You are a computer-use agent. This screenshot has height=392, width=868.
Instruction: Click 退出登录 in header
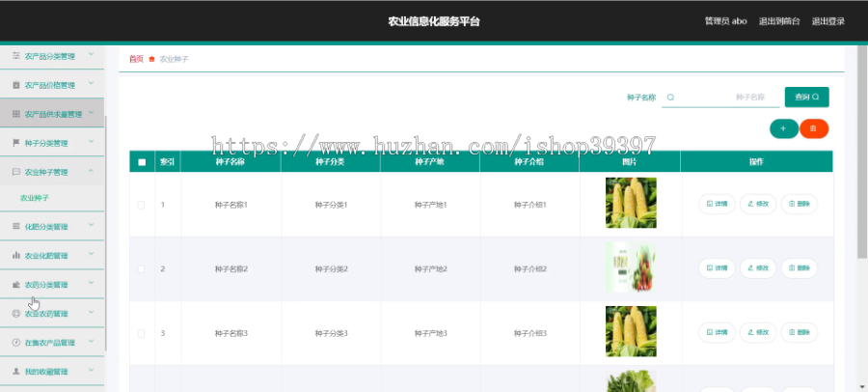point(828,21)
